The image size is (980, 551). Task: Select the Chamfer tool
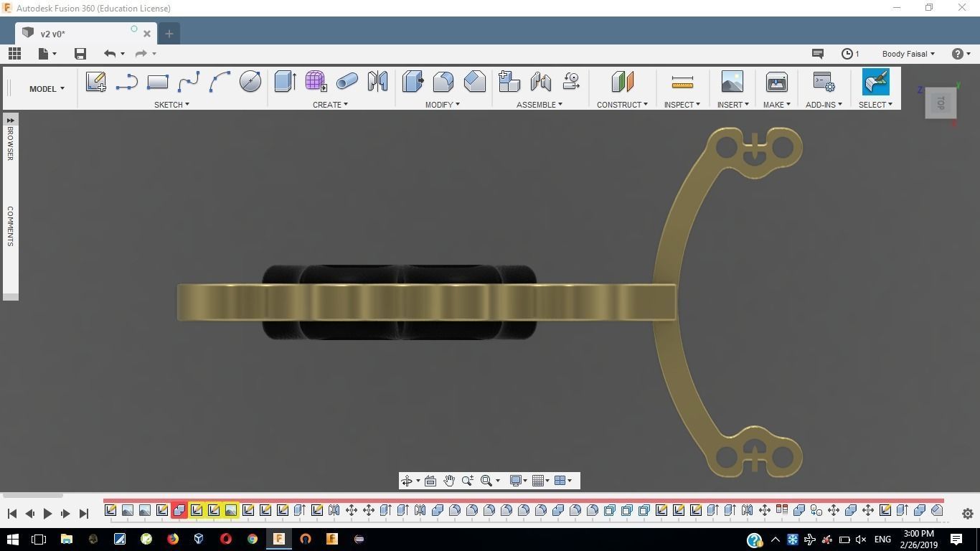coord(475,81)
